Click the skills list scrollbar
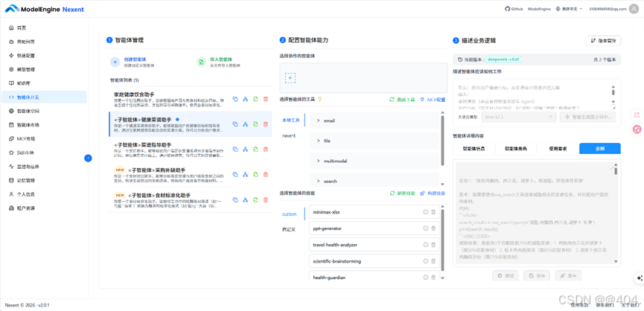This screenshot has height=311, width=644. (x=442, y=240)
